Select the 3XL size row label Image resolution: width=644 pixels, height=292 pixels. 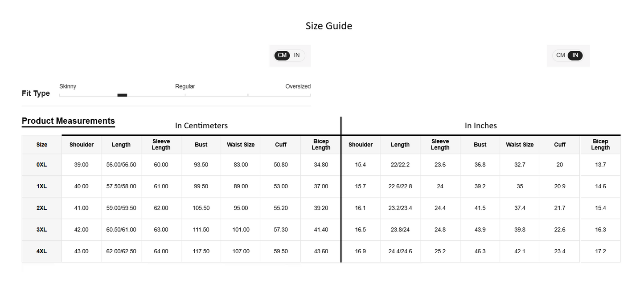click(41, 230)
